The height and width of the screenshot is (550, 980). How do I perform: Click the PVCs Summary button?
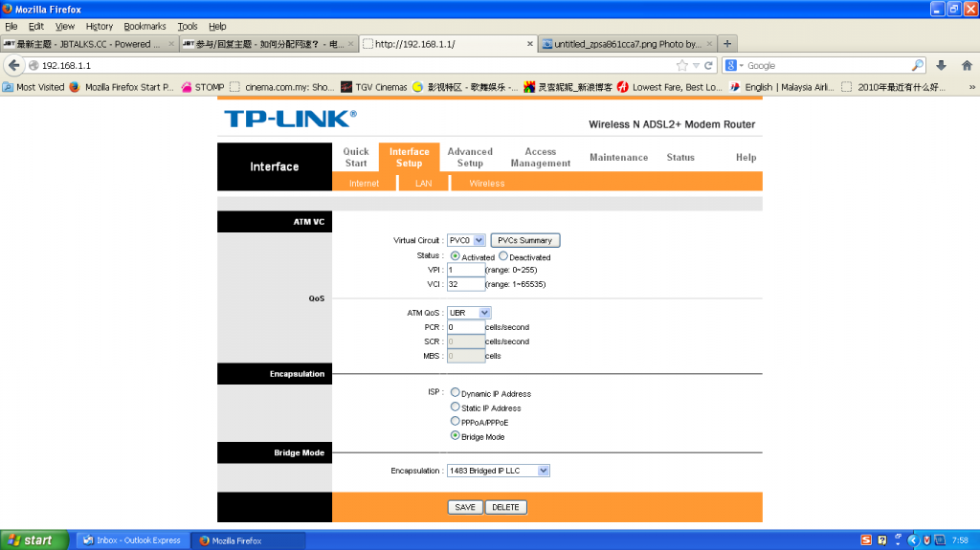tap(524, 240)
